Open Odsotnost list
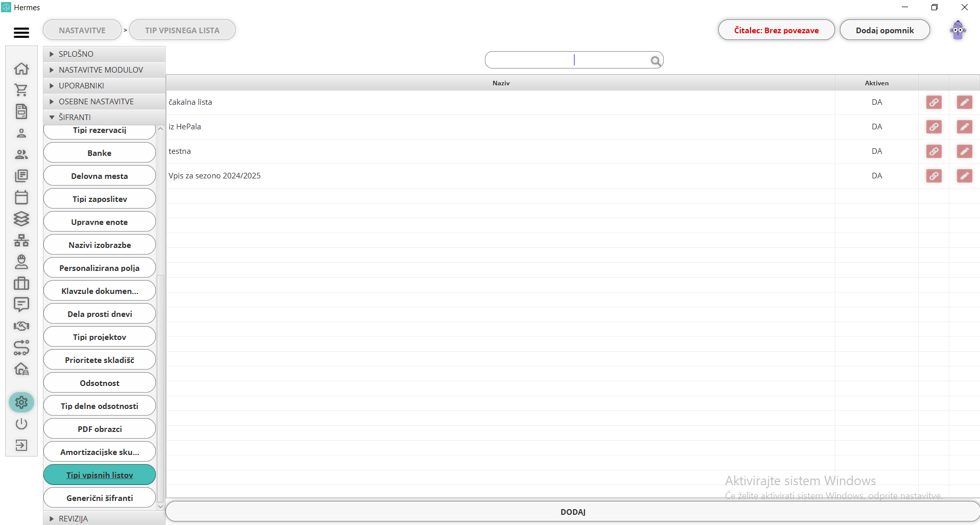The image size is (980, 525). point(100,383)
